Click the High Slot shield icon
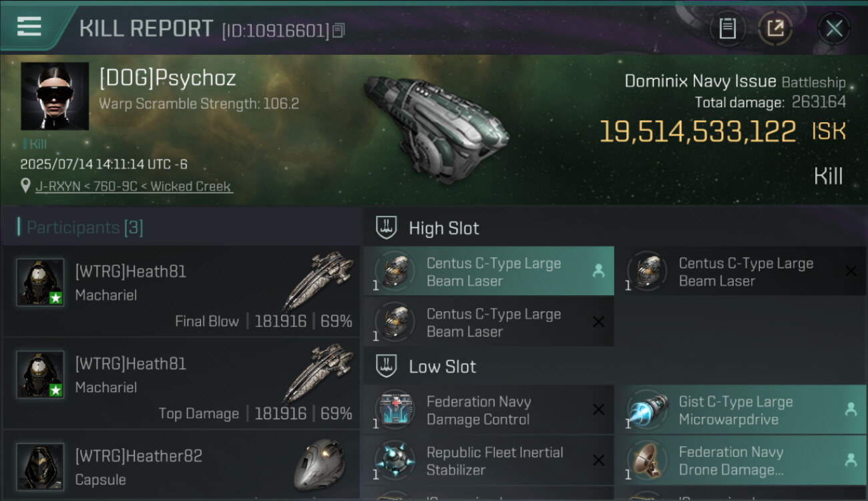 (386, 228)
